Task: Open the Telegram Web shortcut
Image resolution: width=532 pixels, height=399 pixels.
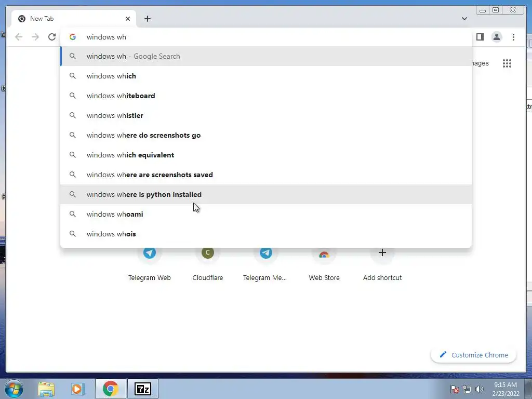Action: pos(149,264)
